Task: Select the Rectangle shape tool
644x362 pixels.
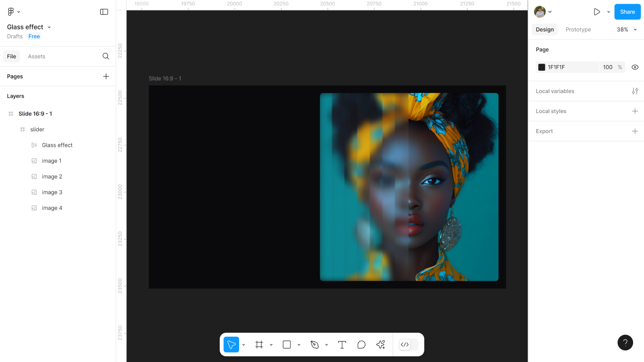Action: pos(287,345)
